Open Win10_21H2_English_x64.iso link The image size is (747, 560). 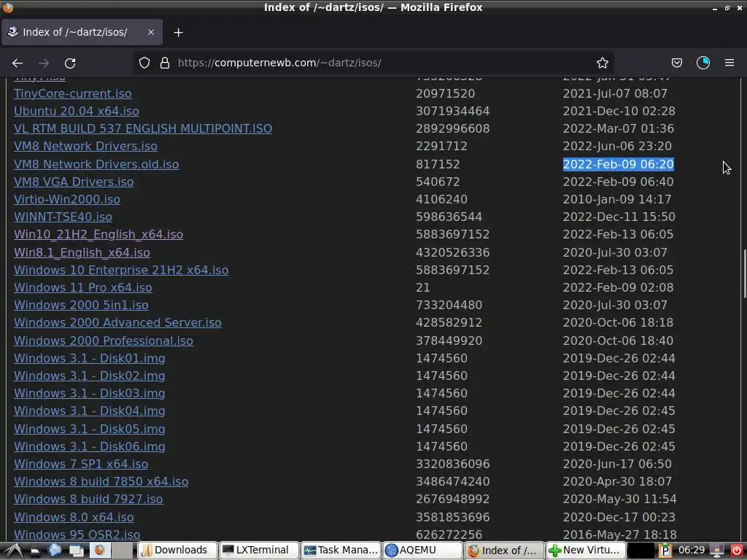[98, 234]
